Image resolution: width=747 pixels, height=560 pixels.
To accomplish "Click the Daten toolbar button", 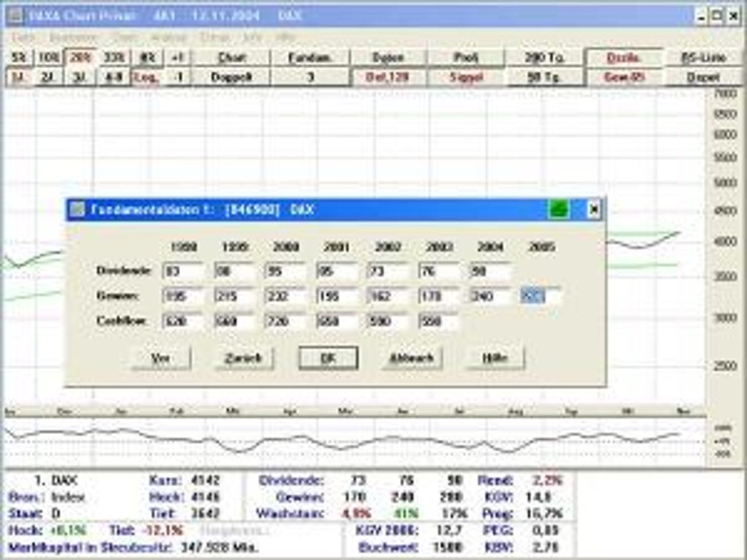I will point(388,58).
